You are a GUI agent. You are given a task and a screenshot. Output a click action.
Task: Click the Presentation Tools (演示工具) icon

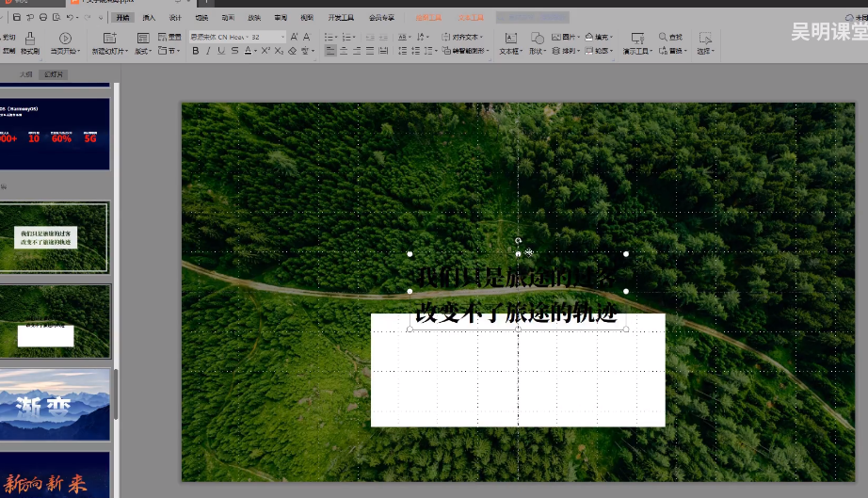[x=637, y=39]
